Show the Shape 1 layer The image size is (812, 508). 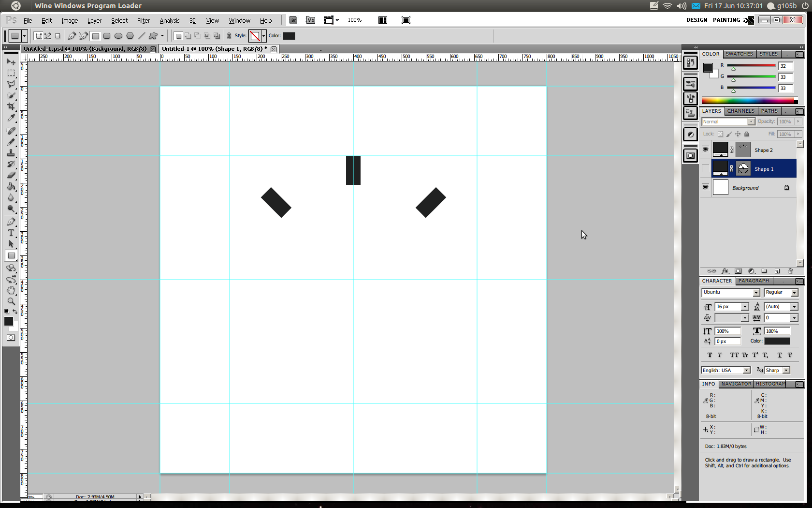[705, 169]
